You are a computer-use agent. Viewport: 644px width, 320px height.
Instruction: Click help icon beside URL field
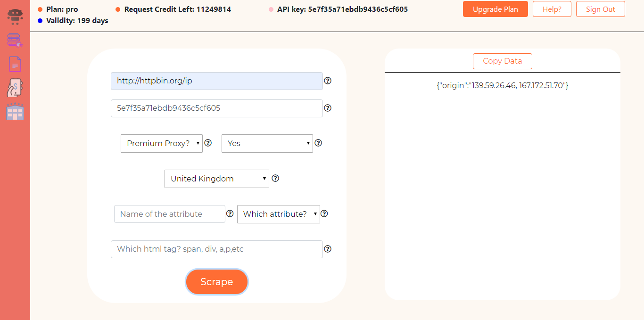tap(328, 81)
